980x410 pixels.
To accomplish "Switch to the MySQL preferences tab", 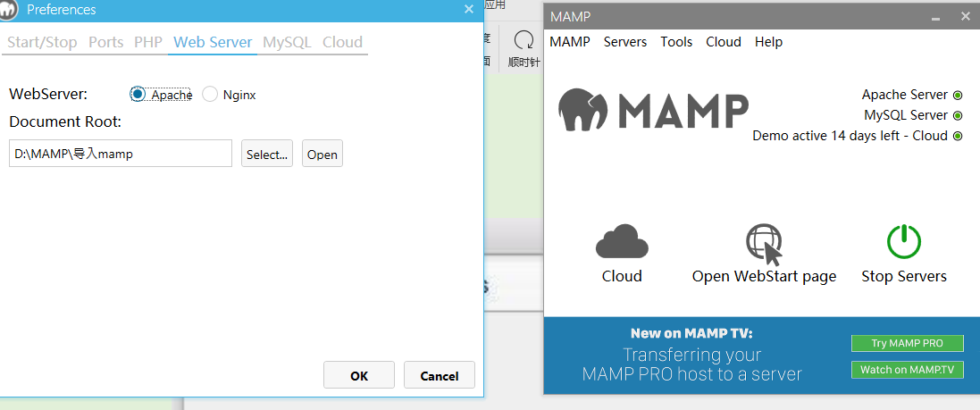I will click(x=287, y=42).
